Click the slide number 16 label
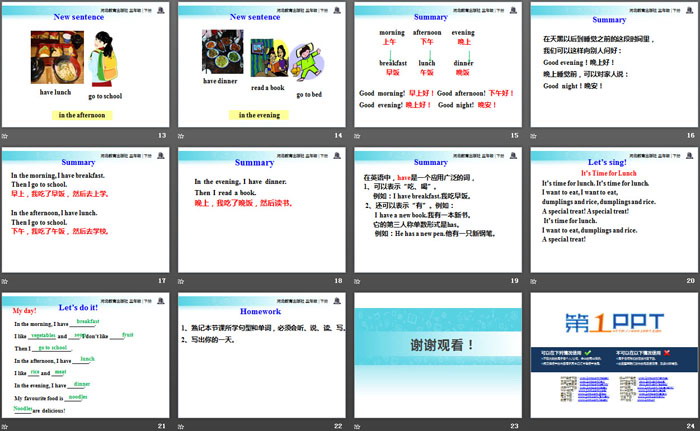Image resolution: width=700 pixels, height=431 pixels. coord(691,135)
